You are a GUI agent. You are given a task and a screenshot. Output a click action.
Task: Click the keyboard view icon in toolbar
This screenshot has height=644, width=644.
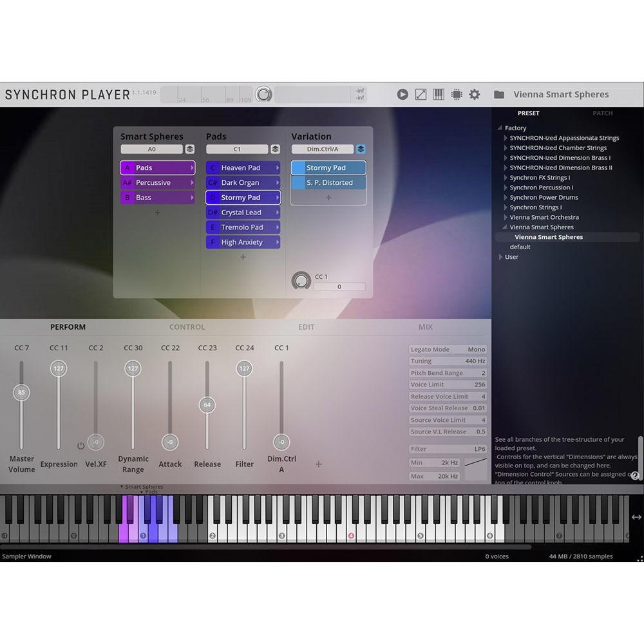(439, 94)
